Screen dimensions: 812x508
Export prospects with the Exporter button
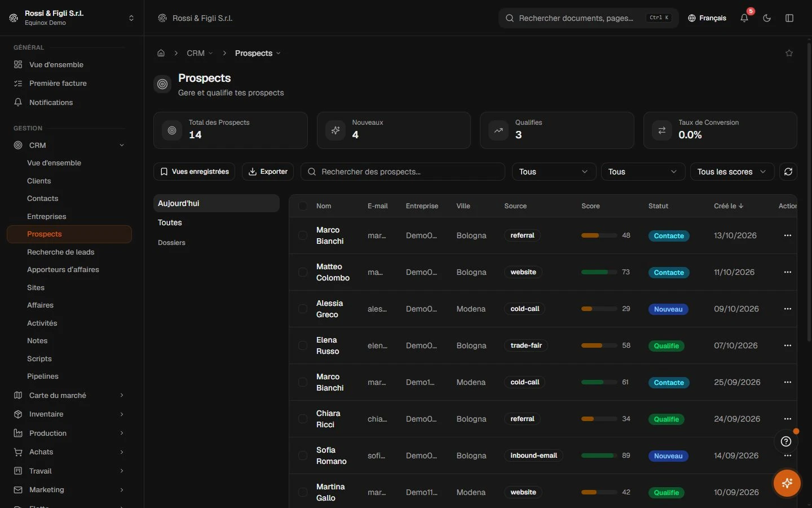tap(268, 172)
